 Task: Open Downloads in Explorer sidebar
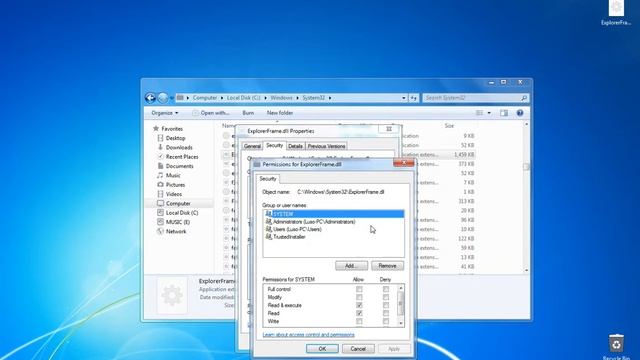(179, 147)
